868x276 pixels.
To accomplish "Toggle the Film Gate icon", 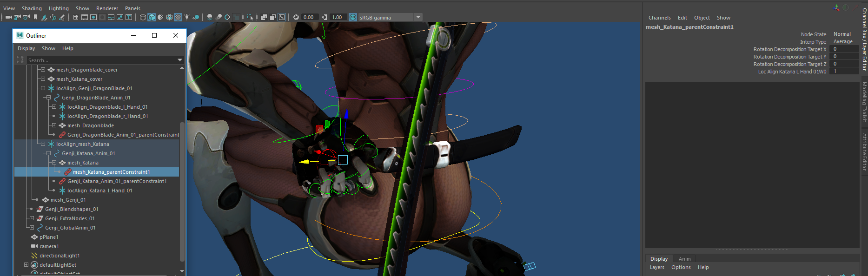I will coord(85,17).
